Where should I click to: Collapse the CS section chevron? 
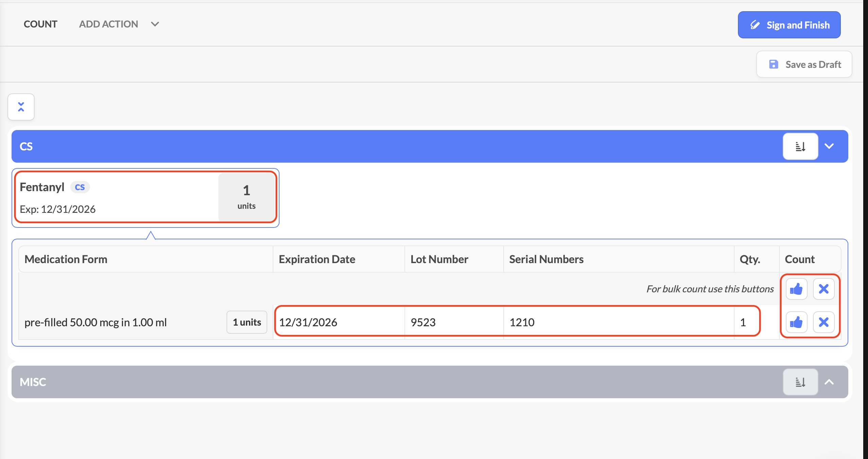point(829,146)
